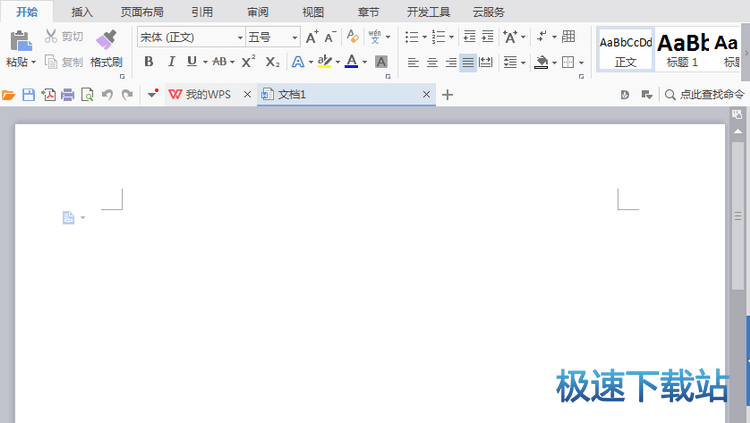Click the printer icon

point(68,95)
